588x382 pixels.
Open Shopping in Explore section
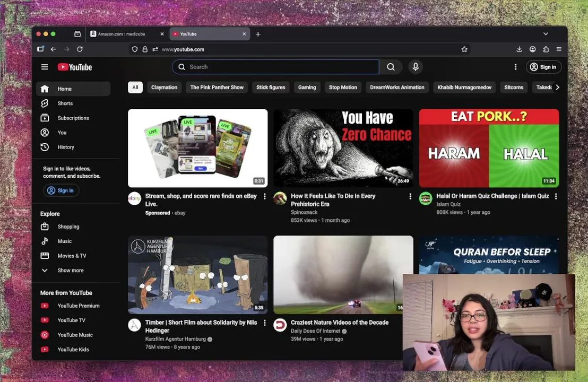click(x=73, y=227)
